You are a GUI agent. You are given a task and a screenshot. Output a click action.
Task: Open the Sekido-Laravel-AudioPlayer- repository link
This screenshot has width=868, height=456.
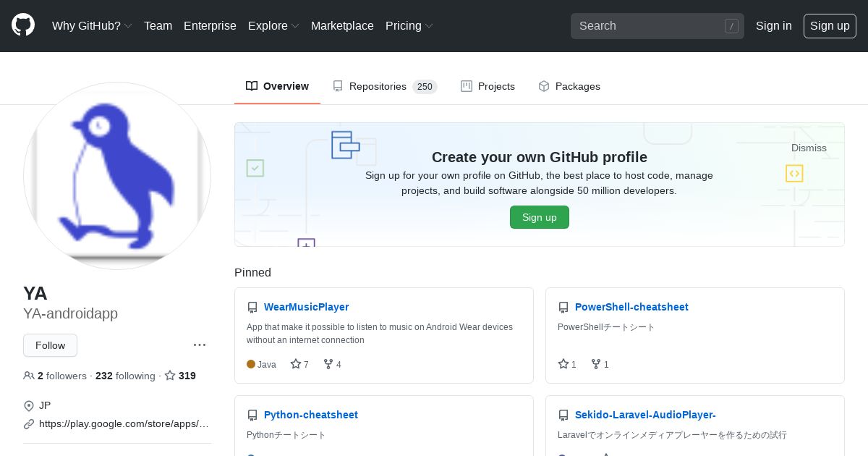645,415
